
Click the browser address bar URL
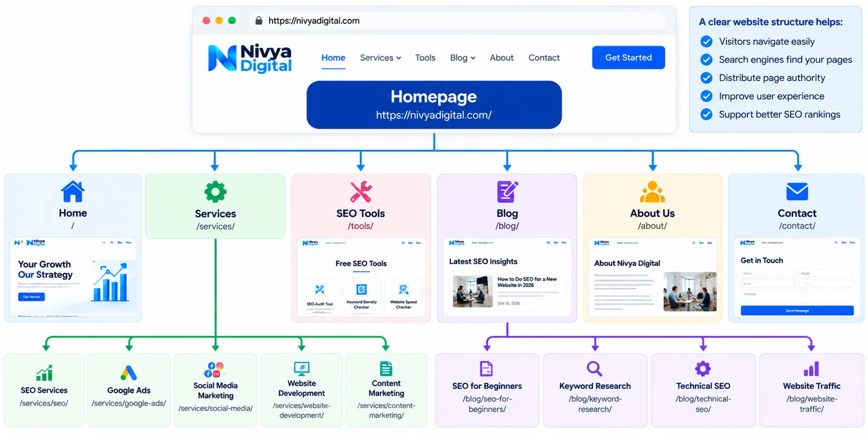tap(314, 21)
